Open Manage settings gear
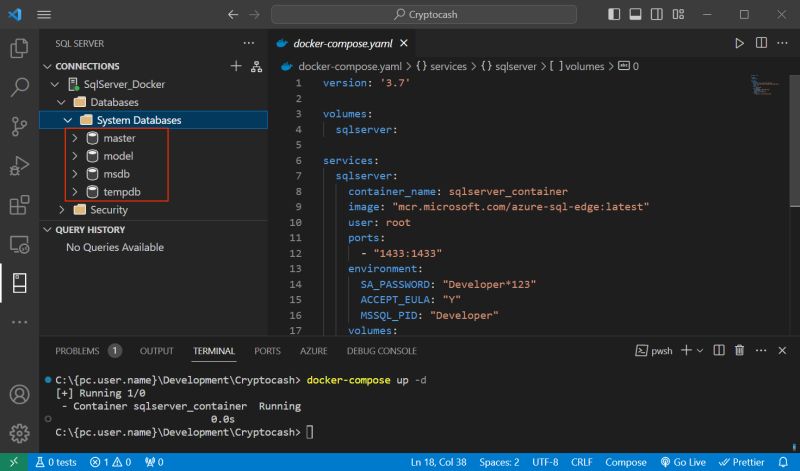The width and height of the screenshot is (800, 471). tap(19, 433)
